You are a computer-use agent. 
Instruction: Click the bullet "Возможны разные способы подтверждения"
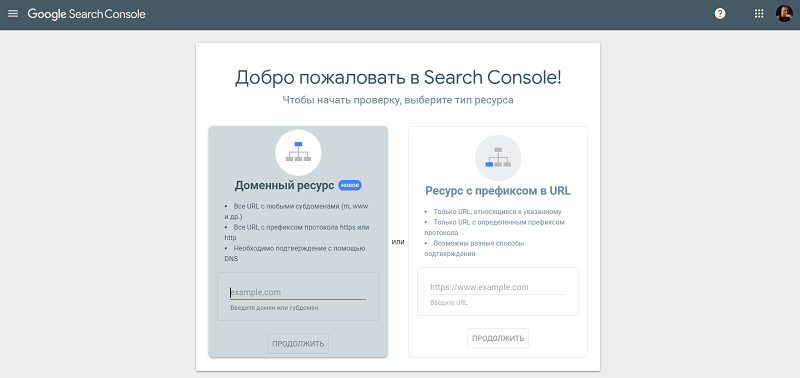474,248
